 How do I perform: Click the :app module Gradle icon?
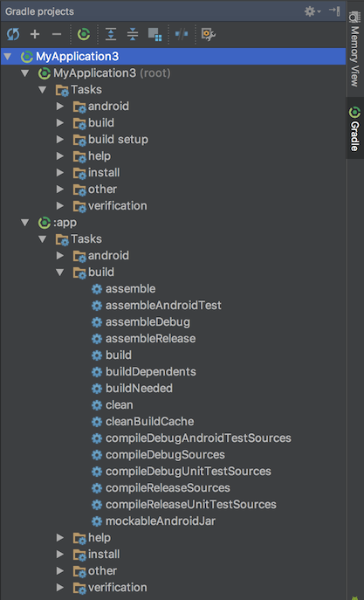45,222
